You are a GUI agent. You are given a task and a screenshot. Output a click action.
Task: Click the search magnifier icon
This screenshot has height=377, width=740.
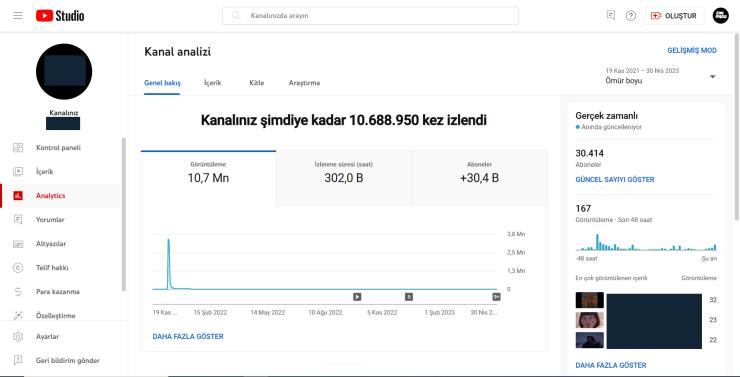pyautogui.click(x=235, y=16)
